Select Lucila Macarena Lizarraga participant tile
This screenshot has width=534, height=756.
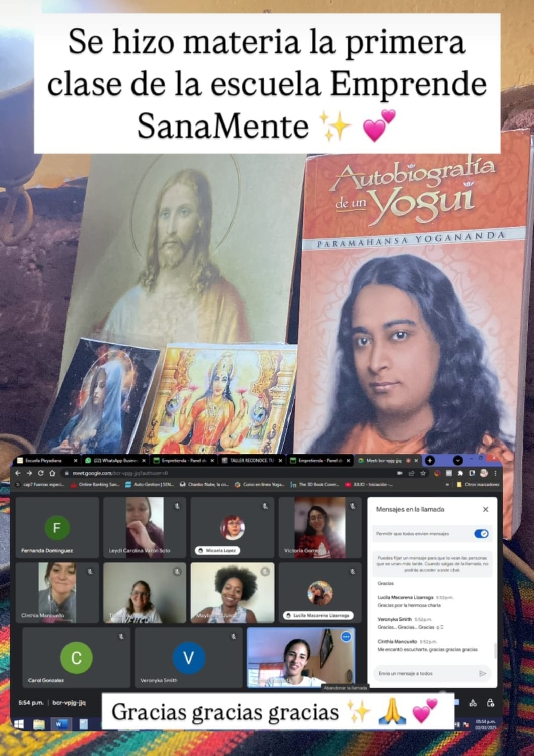pyautogui.click(x=320, y=593)
